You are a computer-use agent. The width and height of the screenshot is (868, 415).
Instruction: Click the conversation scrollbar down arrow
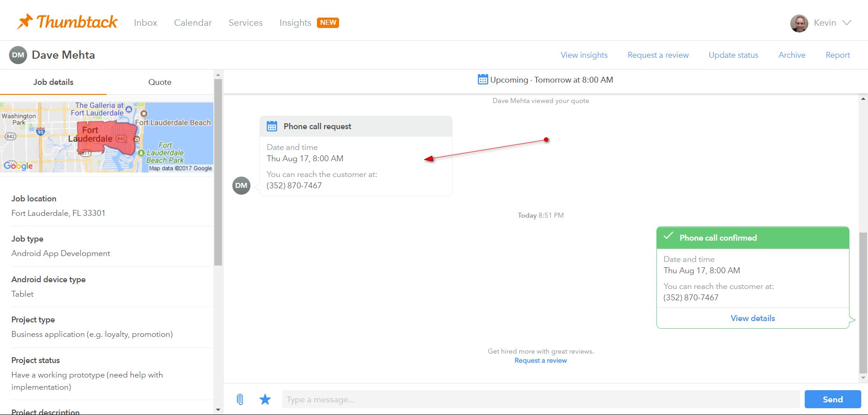[863, 378]
